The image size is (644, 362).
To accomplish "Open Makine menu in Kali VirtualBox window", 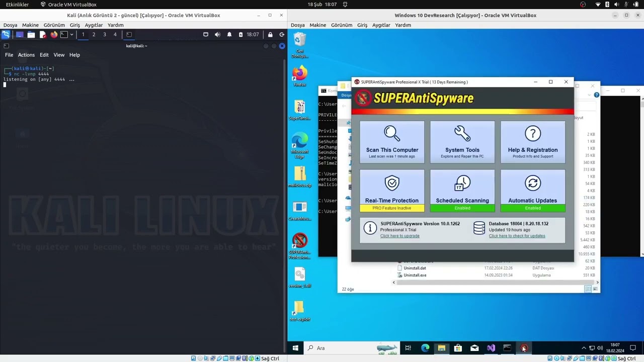I will pyautogui.click(x=30, y=25).
